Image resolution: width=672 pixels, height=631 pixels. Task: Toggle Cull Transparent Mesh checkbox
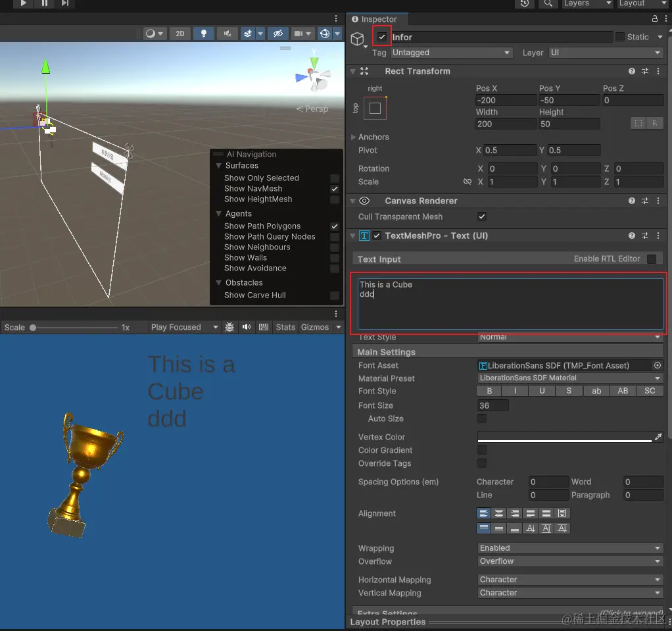482,216
